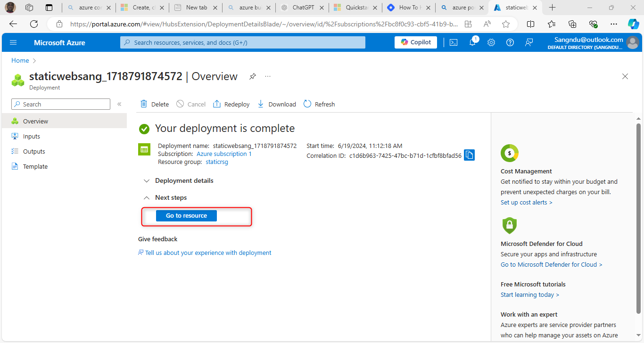Switch to the Quickstart browser tab
This screenshot has width=644, height=343.
point(356,8)
